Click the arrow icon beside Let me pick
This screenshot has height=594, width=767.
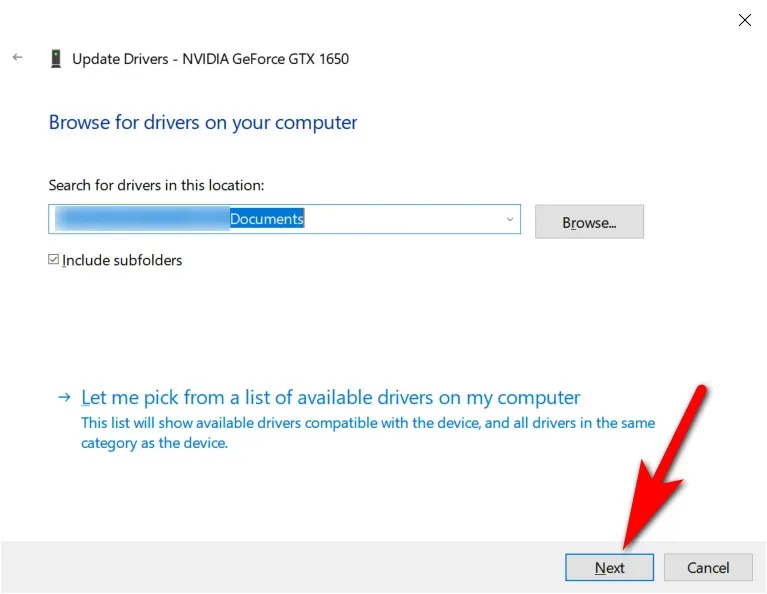(x=64, y=397)
